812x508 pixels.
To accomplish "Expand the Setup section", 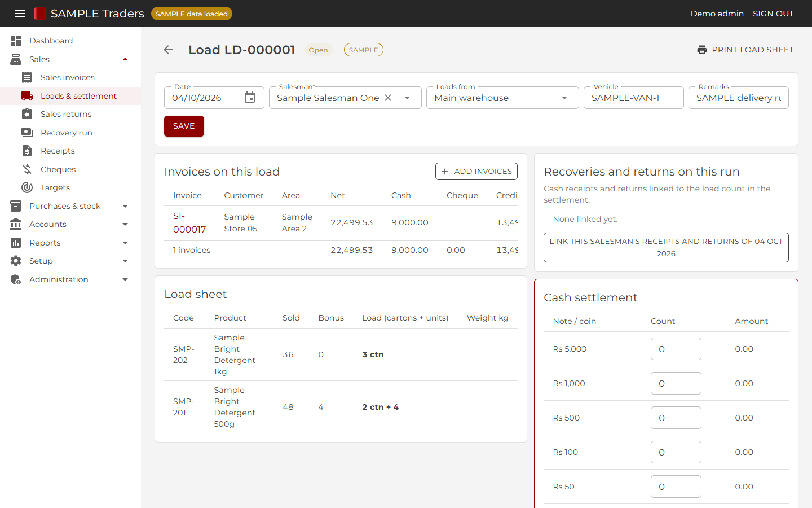I will [x=125, y=261].
